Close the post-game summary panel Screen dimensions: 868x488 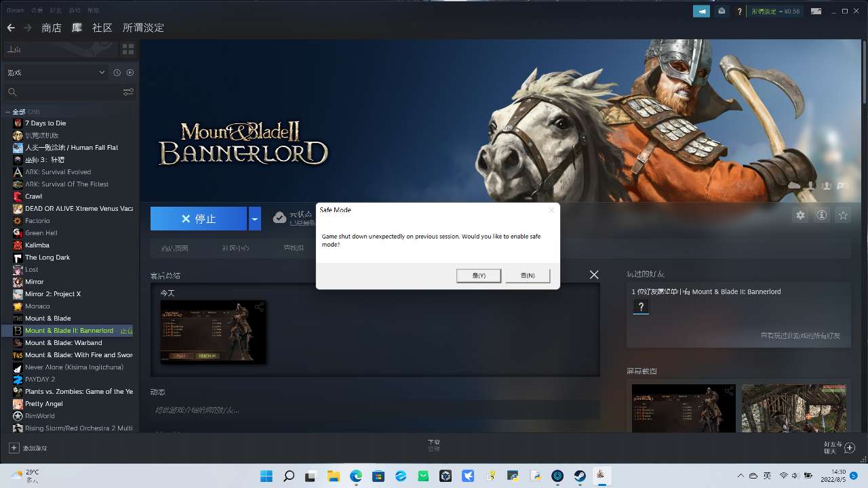click(594, 274)
